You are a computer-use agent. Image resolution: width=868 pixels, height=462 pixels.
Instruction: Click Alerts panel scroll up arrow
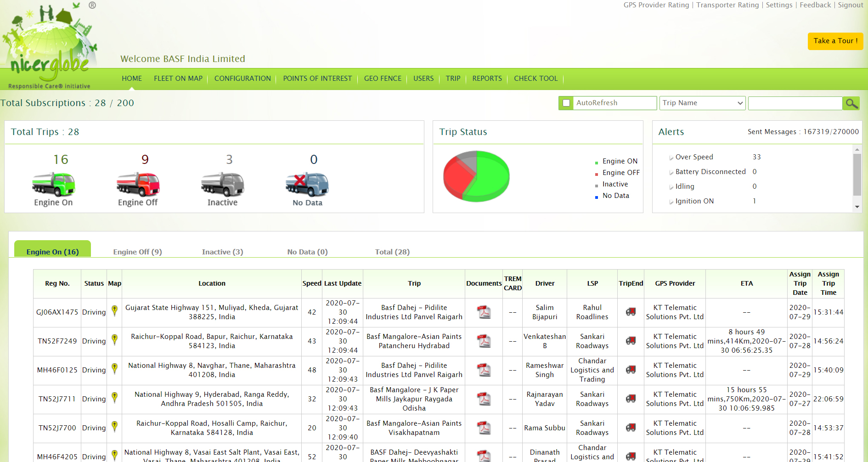click(857, 150)
